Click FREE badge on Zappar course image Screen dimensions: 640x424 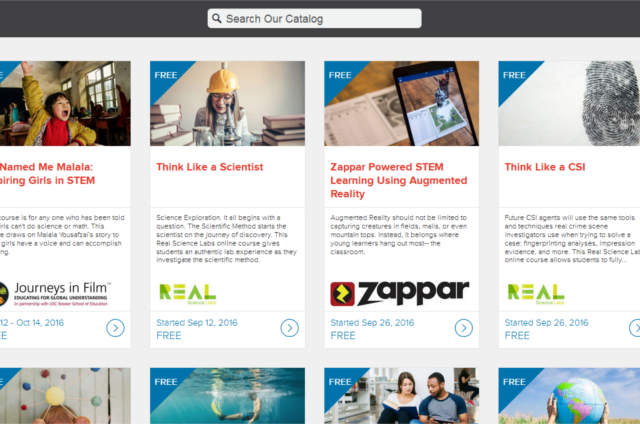coord(340,75)
